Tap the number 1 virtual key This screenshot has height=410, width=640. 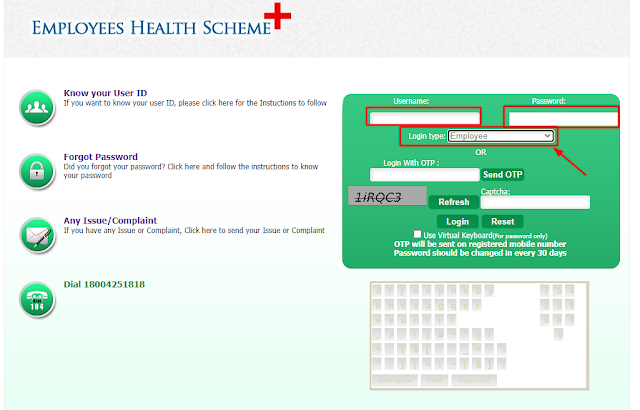pos(570,320)
